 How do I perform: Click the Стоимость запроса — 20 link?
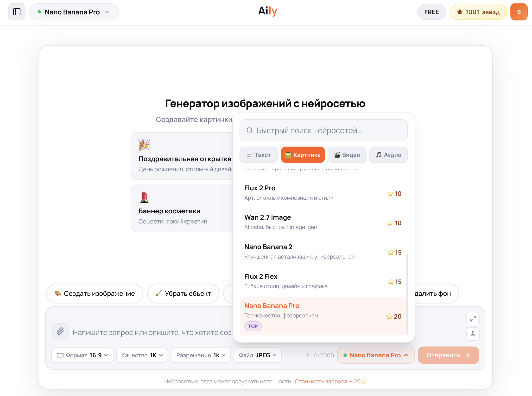coord(330,381)
